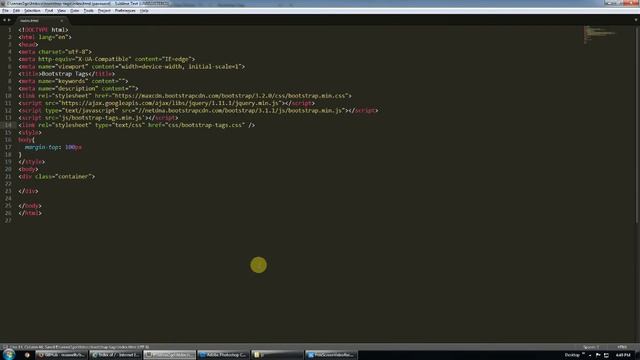Open tab list dropdown at right of tab bar
This screenshot has height=360, width=640.
pos(636,20)
